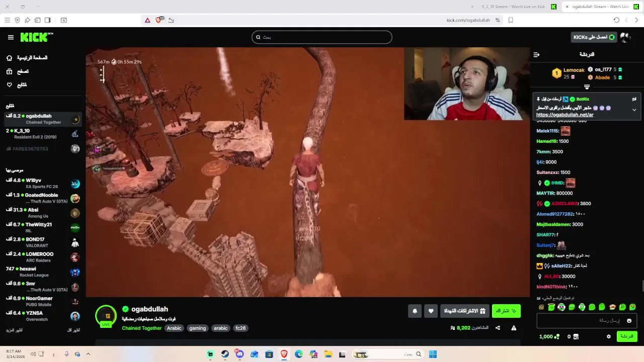Expand the chat leaderboard arrow
The width and height of the screenshot is (644, 362).
(587, 87)
